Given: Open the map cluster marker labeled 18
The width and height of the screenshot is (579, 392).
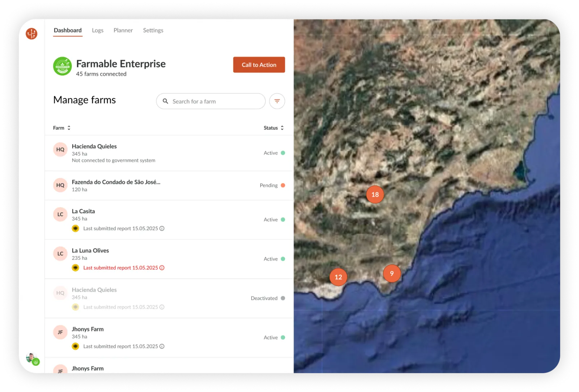Looking at the screenshot, I should 375,195.
